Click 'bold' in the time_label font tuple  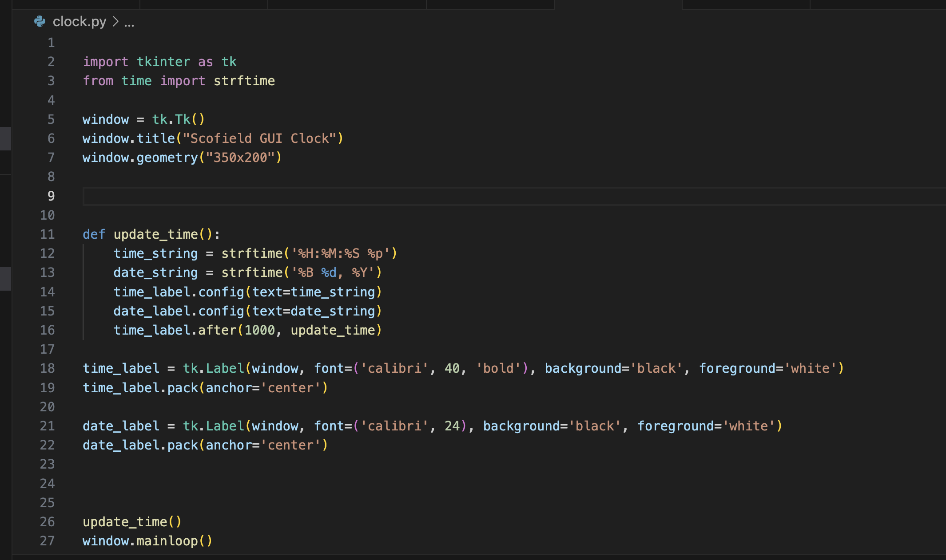click(498, 368)
